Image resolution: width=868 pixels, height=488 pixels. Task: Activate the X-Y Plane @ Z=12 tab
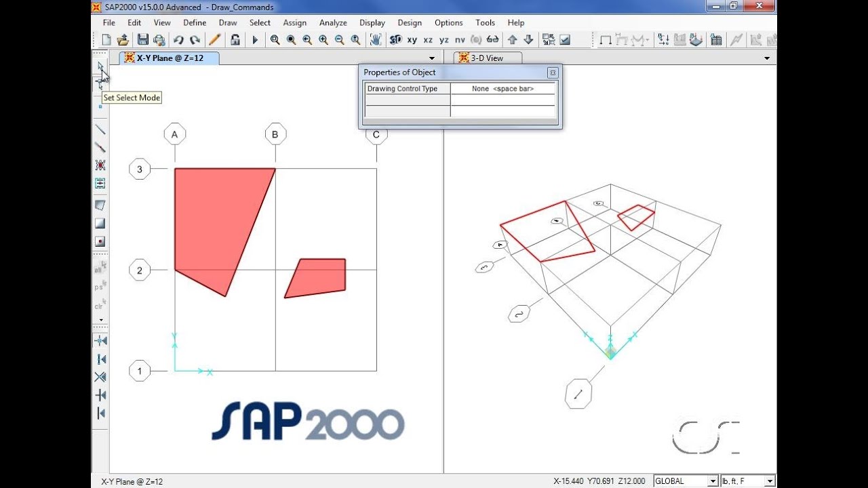tap(170, 58)
